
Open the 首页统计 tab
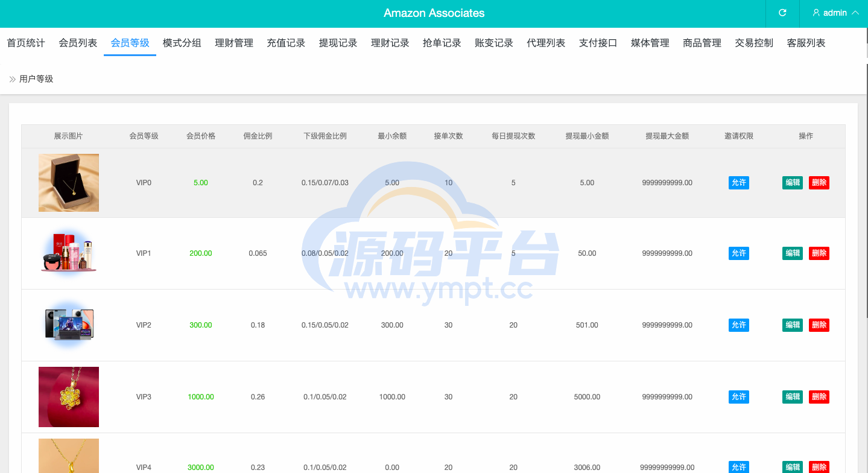(x=26, y=43)
